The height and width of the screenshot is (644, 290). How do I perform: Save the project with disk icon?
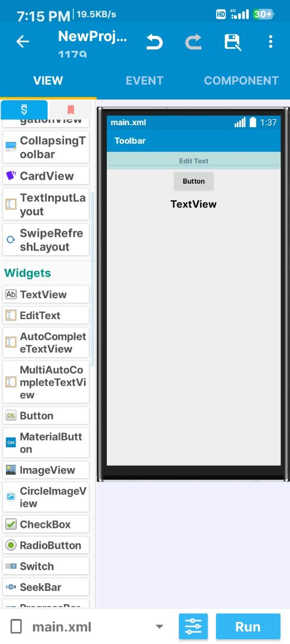(x=233, y=42)
